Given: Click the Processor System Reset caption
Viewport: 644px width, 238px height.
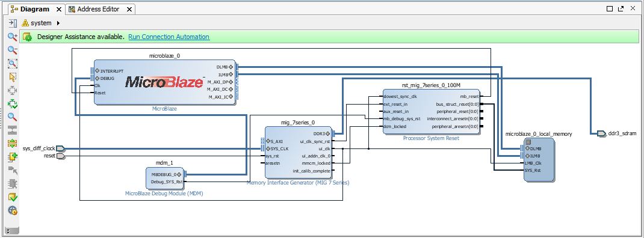Looking at the screenshot, I should (432, 138).
